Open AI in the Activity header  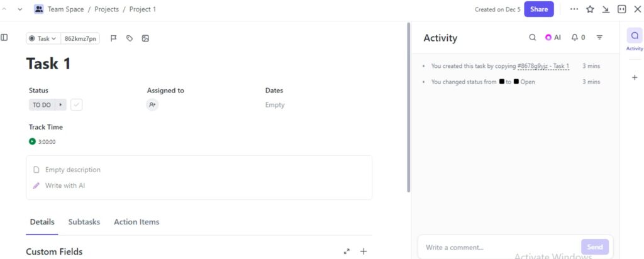553,37
